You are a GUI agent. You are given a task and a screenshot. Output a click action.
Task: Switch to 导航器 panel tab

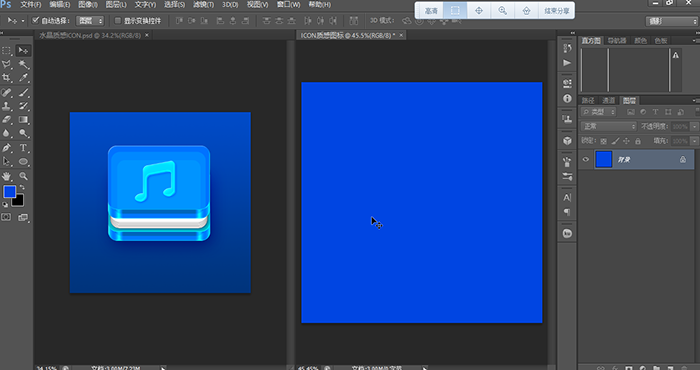[x=617, y=41]
